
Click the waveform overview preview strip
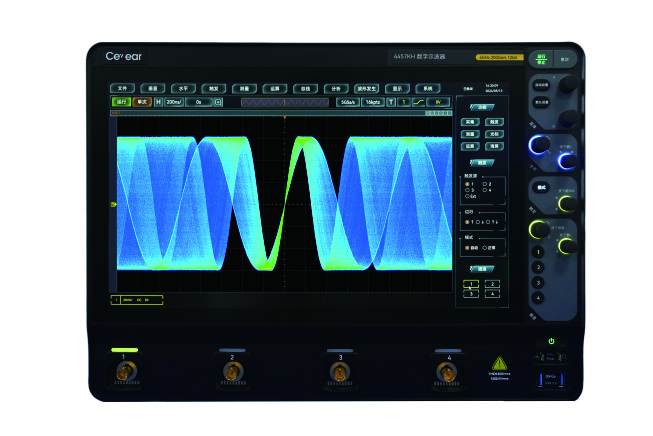point(285,102)
